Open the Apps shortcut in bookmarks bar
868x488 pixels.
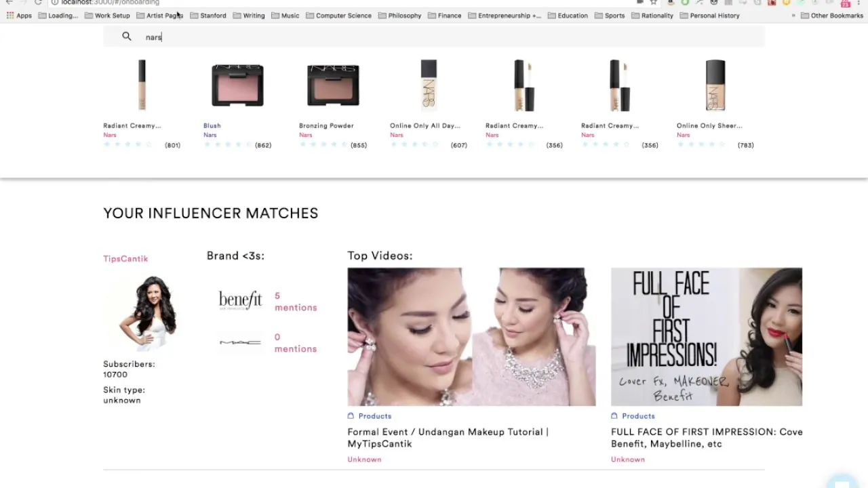tap(19, 16)
